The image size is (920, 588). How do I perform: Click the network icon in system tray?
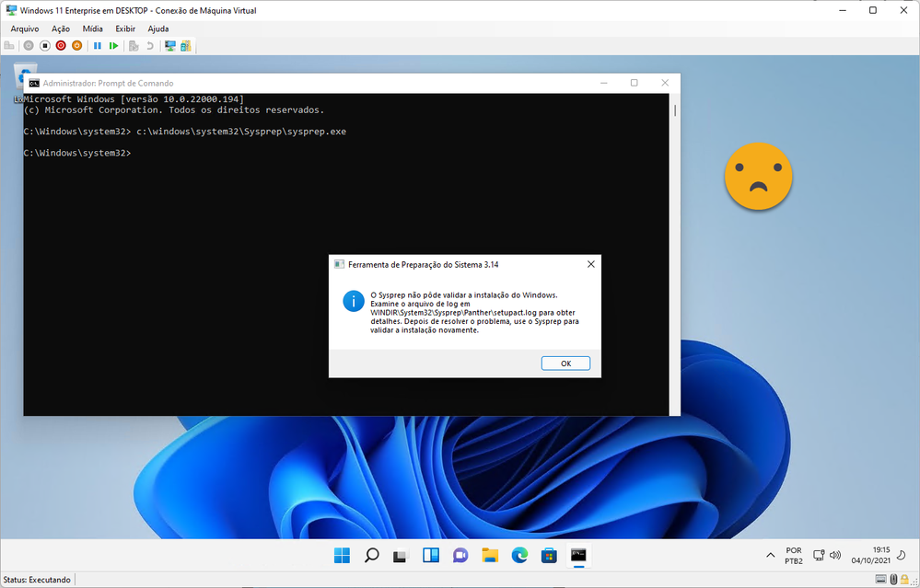point(819,555)
